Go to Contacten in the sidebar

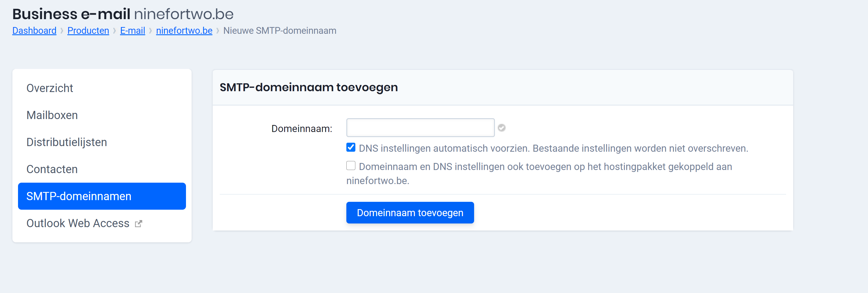(x=52, y=169)
